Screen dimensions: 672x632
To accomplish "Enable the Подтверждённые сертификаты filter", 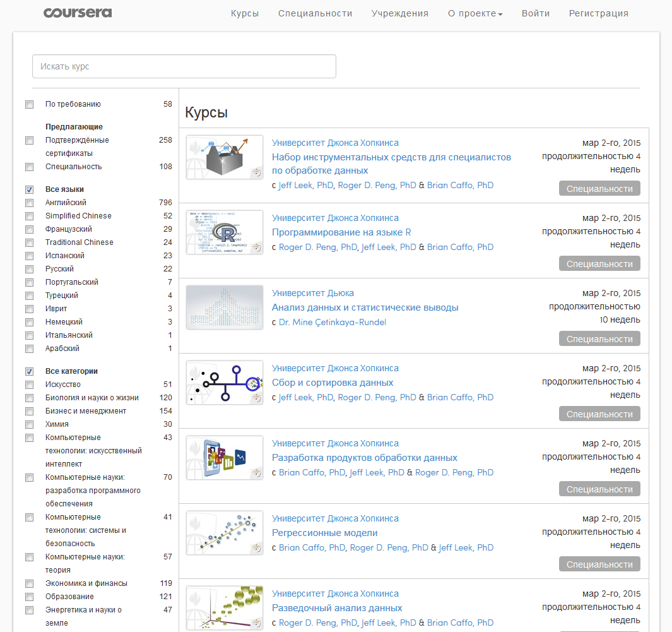I will 30,141.
